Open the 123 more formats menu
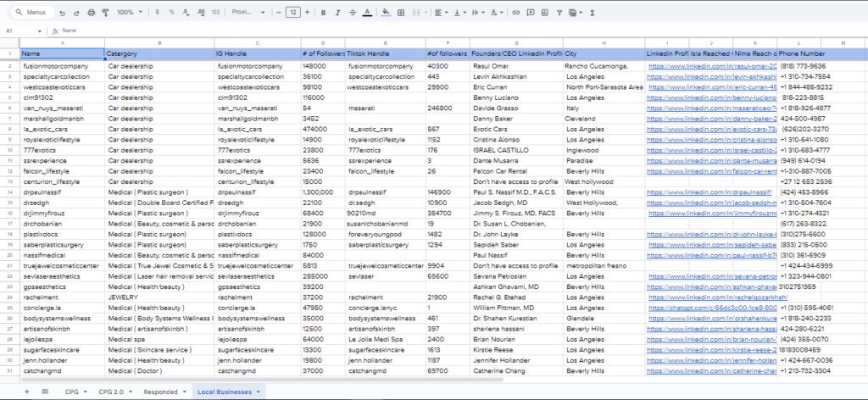868x400 pixels. 215,12
